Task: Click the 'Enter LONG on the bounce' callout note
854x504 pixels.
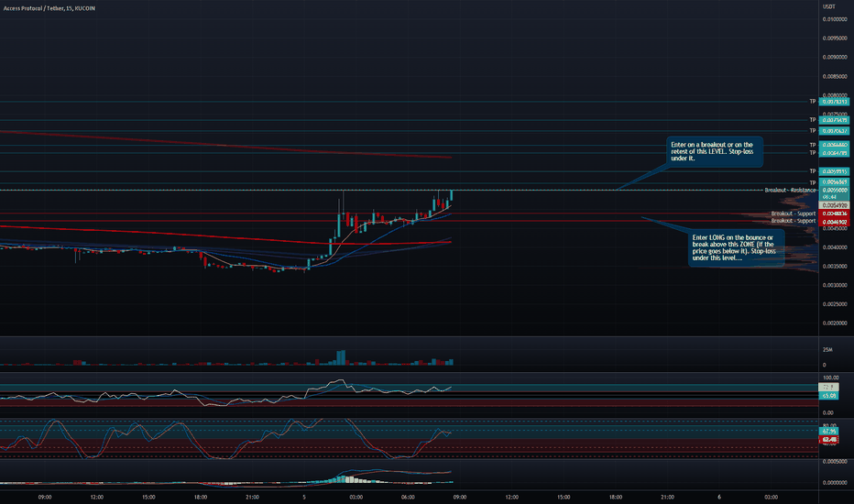Action: pos(737,248)
